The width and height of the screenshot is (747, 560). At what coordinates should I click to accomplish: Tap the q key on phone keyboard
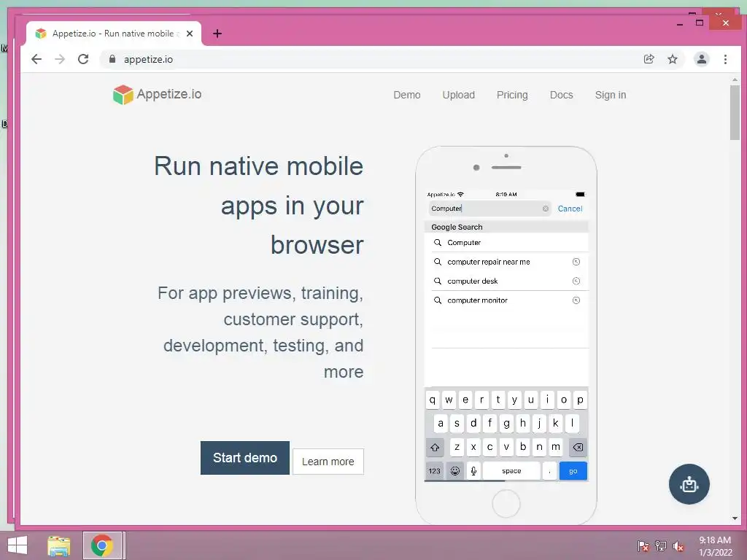pyautogui.click(x=432, y=400)
